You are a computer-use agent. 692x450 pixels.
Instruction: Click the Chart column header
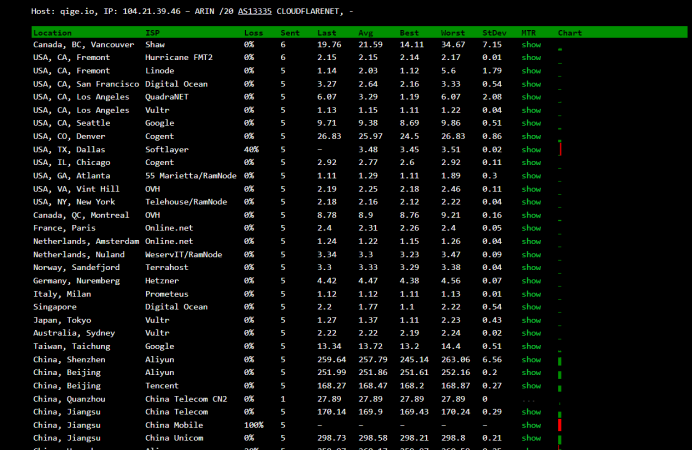[x=570, y=33]
